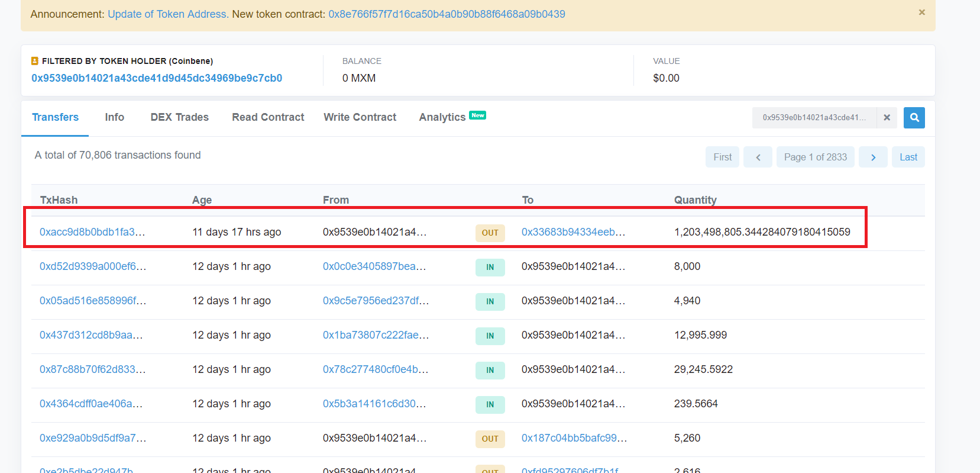Open the DEX Trades tab
This screenshot has height=473, width=980.
(180, 117)
